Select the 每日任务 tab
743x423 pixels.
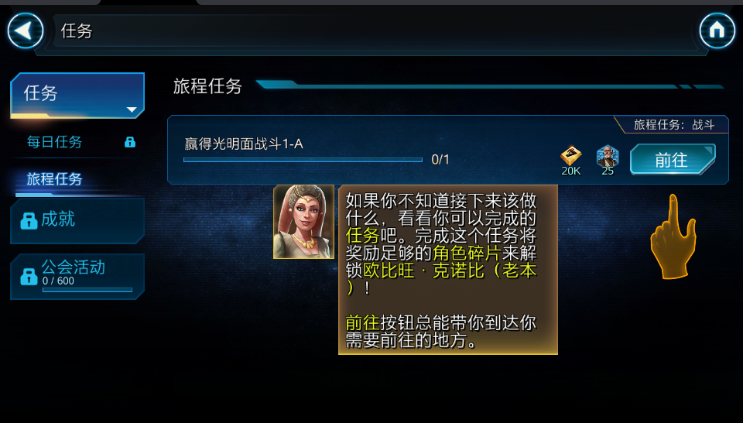(54, 142)
